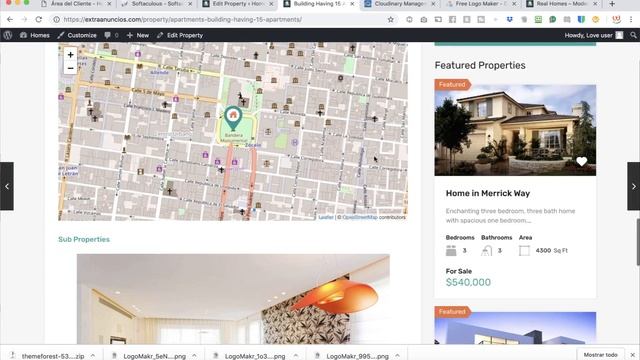Switch to the Softaculous tab
640x360 pixels.
156,4
